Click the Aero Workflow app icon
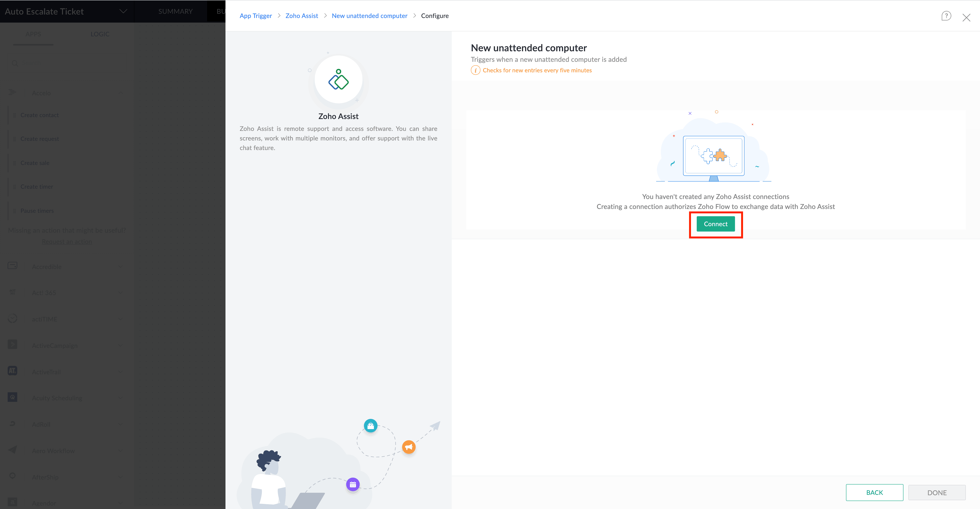This screenshot has width=980, height=509. (13, 450)
